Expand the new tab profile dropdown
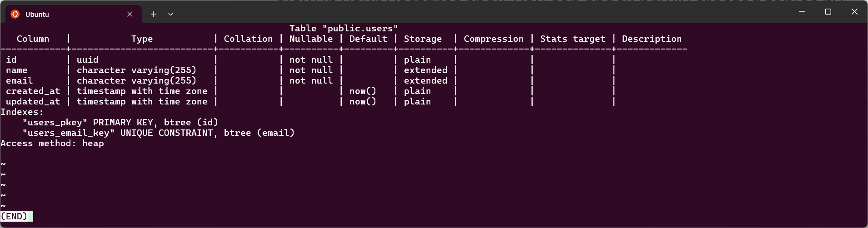This screenshot has width=868, height=228. (x=170, y=14)
